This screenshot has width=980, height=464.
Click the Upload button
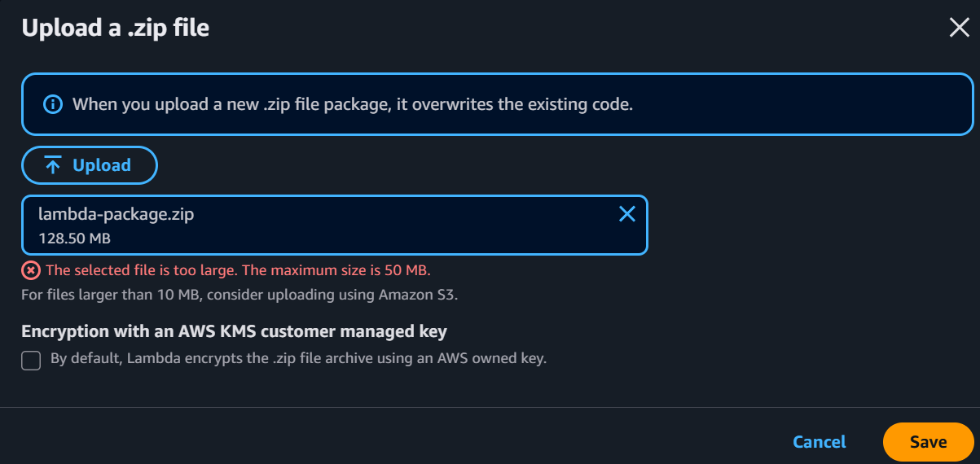click(x=90, y=165)
